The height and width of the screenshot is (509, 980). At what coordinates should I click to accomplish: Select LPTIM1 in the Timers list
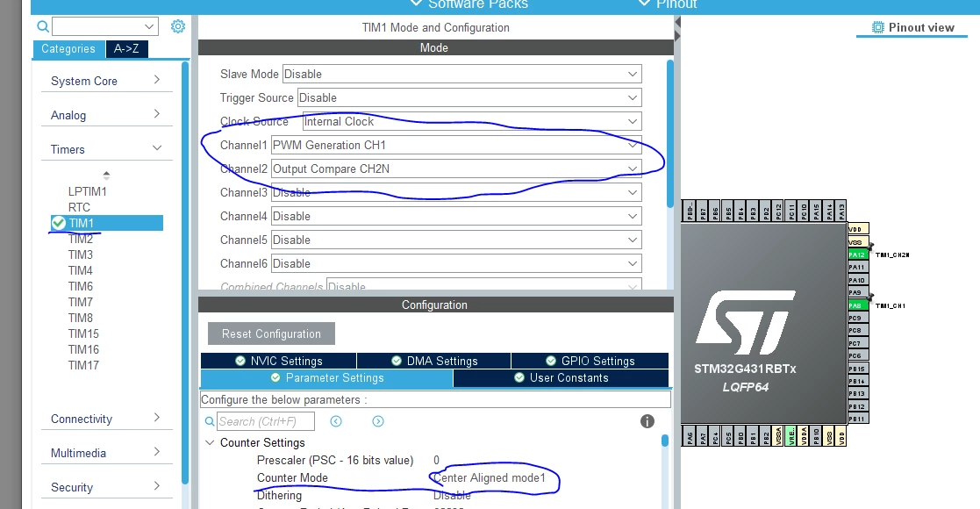[x=88, y=191]
